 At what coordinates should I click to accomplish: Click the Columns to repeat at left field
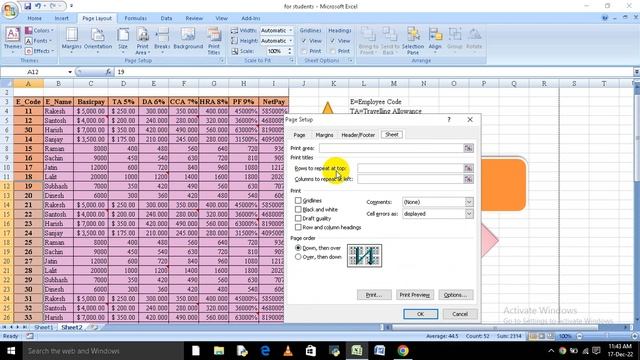coord(410,179)
